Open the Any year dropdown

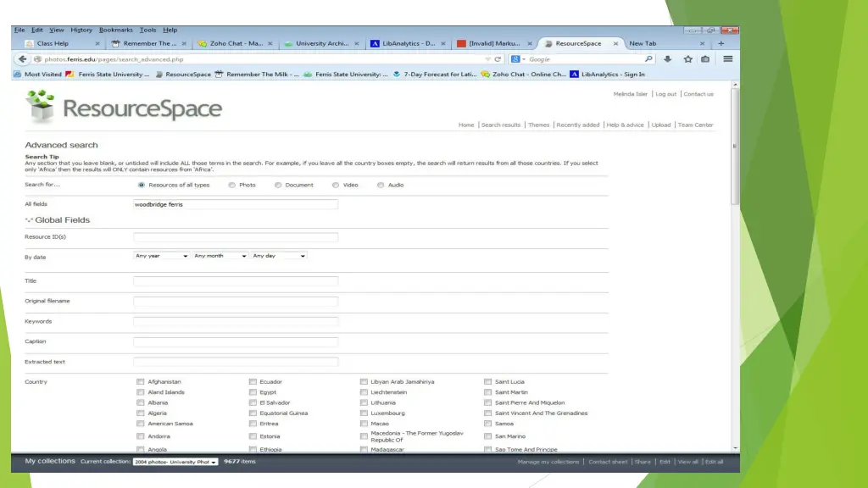[161, 256]
